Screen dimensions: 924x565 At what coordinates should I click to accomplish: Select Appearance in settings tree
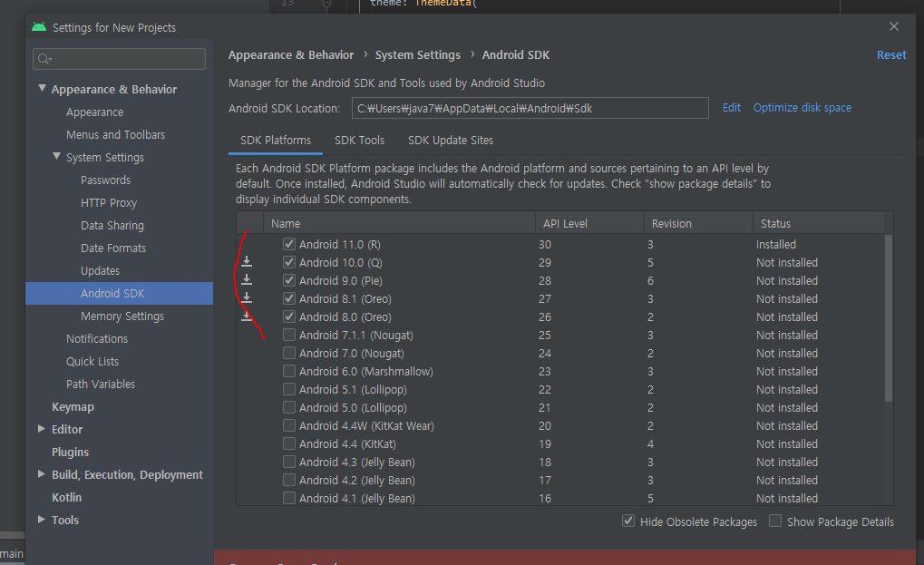click(x=95, y=112)
